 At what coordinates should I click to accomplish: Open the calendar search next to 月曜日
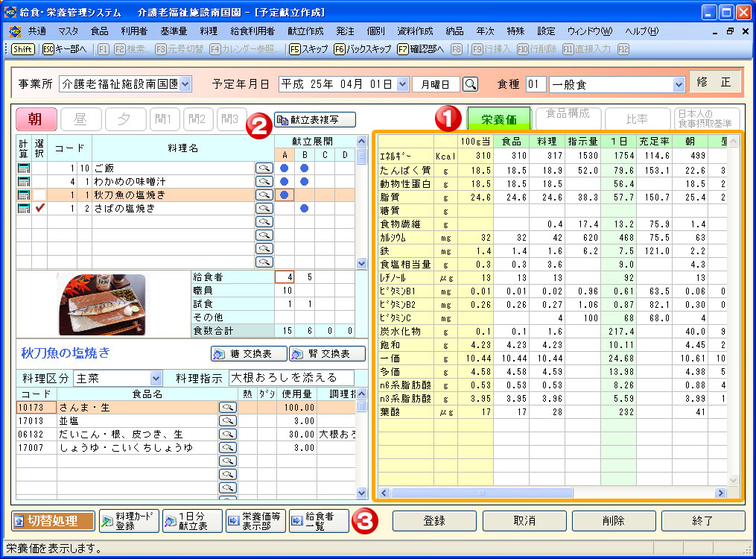pyautogui.click(x=471, y=84)
